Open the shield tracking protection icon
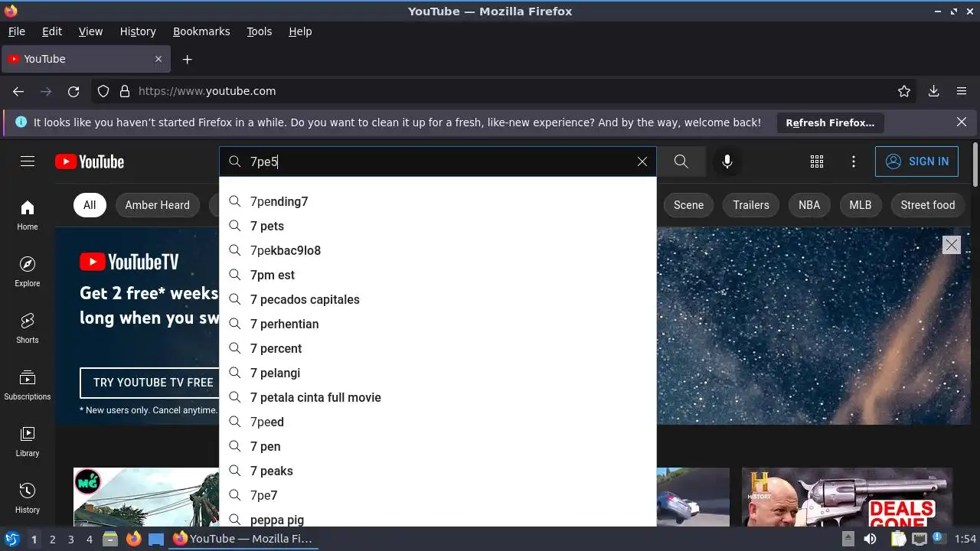Screen dimensions: 980x551 pos(103,91)
